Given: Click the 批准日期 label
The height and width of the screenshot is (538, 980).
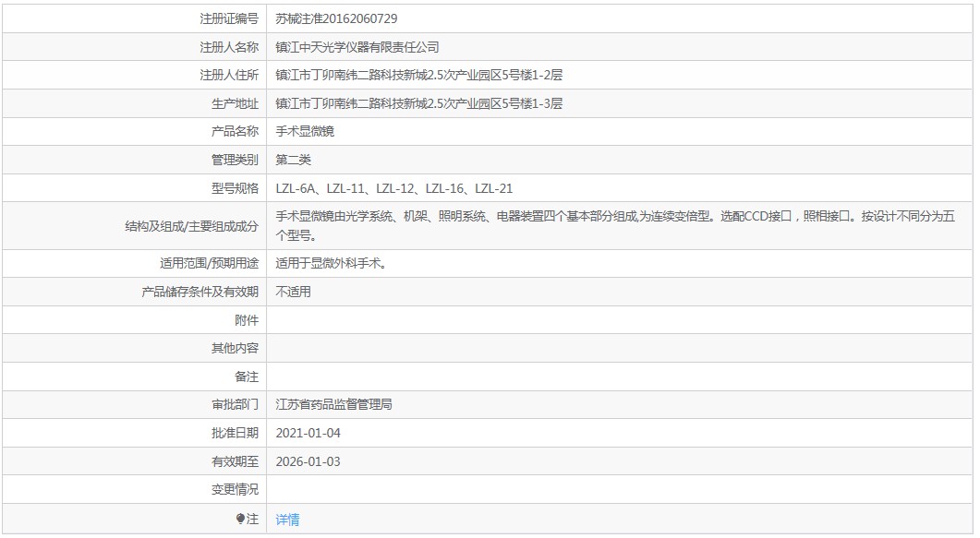Looking at the screenshot, I should pos(235,433).
